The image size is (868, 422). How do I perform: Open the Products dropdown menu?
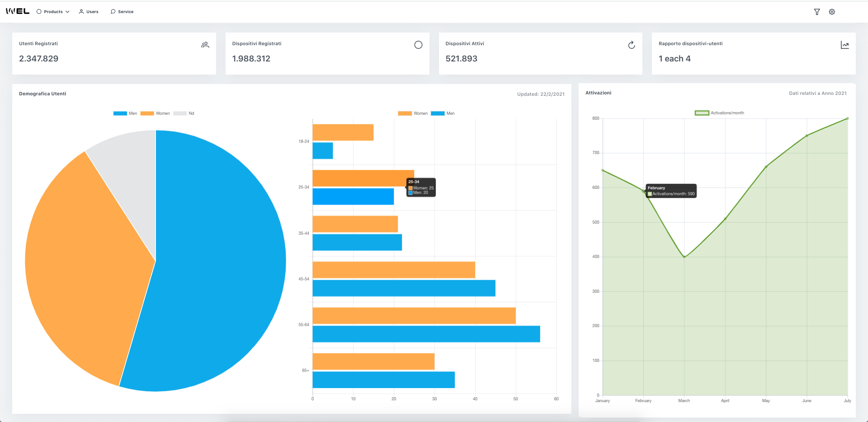53,12
